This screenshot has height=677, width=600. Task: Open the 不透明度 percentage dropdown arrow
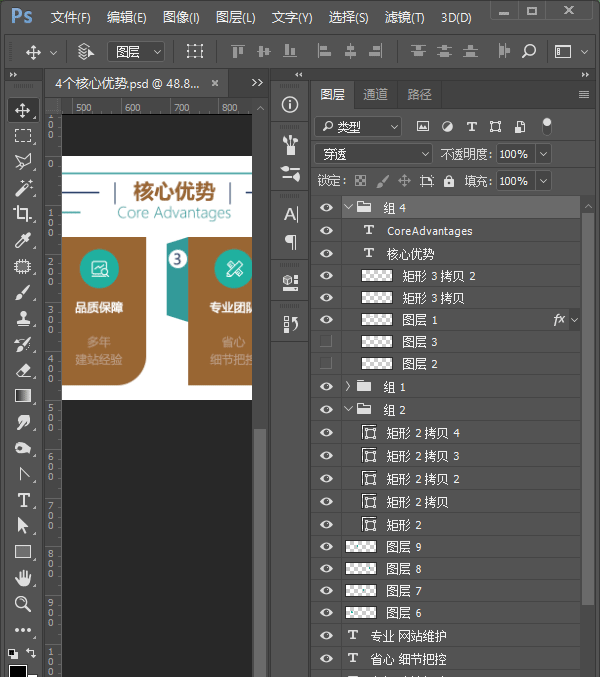tap(543, 154)
